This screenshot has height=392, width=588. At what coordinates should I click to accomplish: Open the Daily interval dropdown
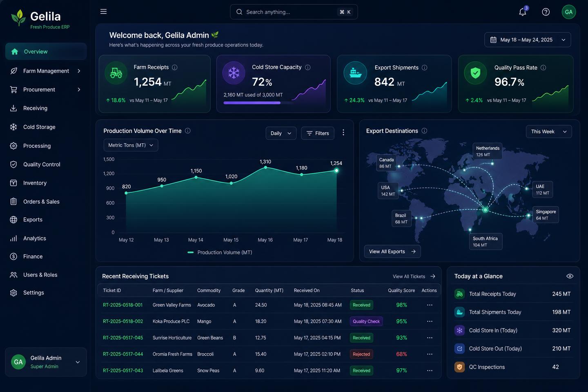tap(281, 133)
